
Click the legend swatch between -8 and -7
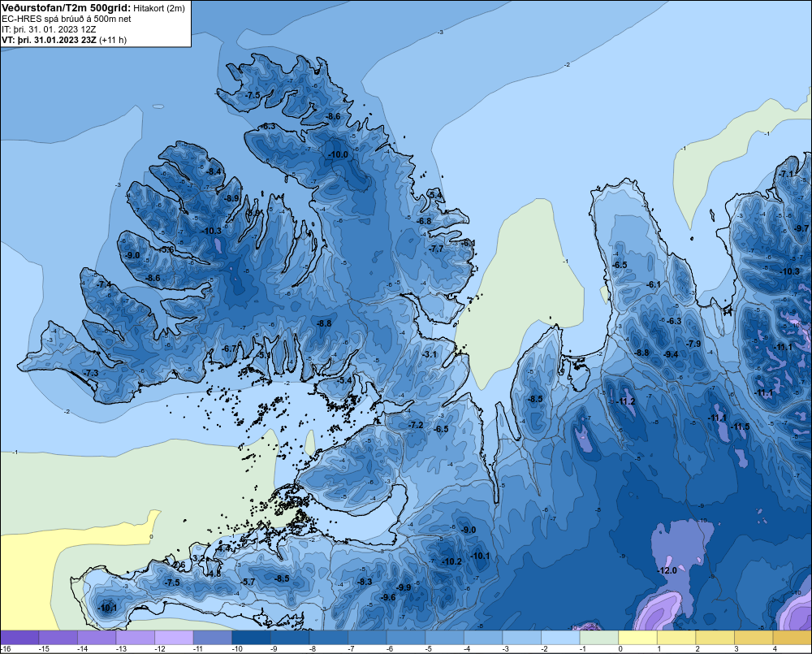click(x=328, y=637)
